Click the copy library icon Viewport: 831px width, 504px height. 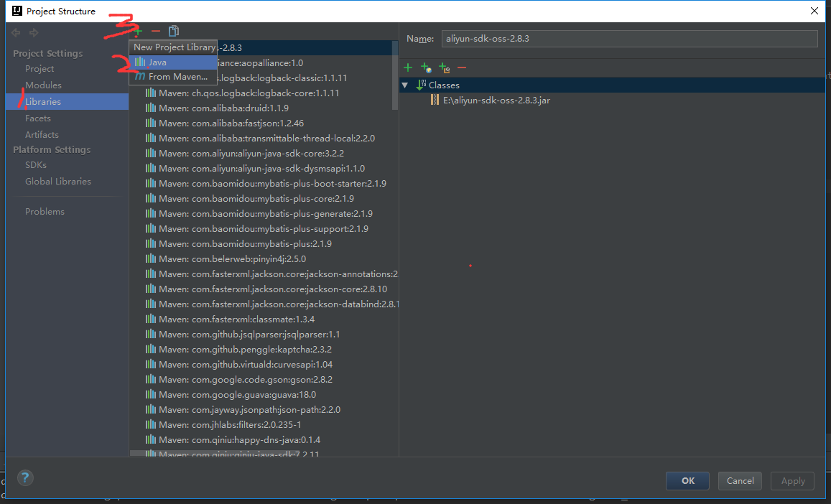click(174, 32)
